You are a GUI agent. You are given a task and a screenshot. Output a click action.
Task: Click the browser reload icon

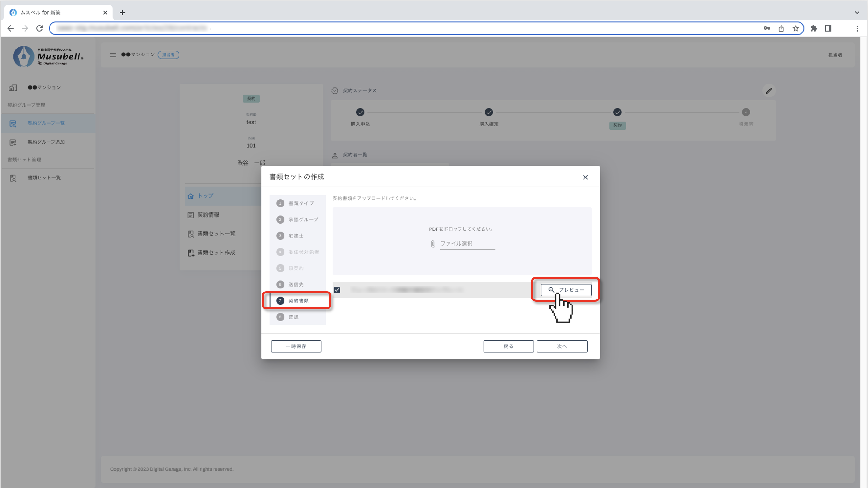(39, 28)
